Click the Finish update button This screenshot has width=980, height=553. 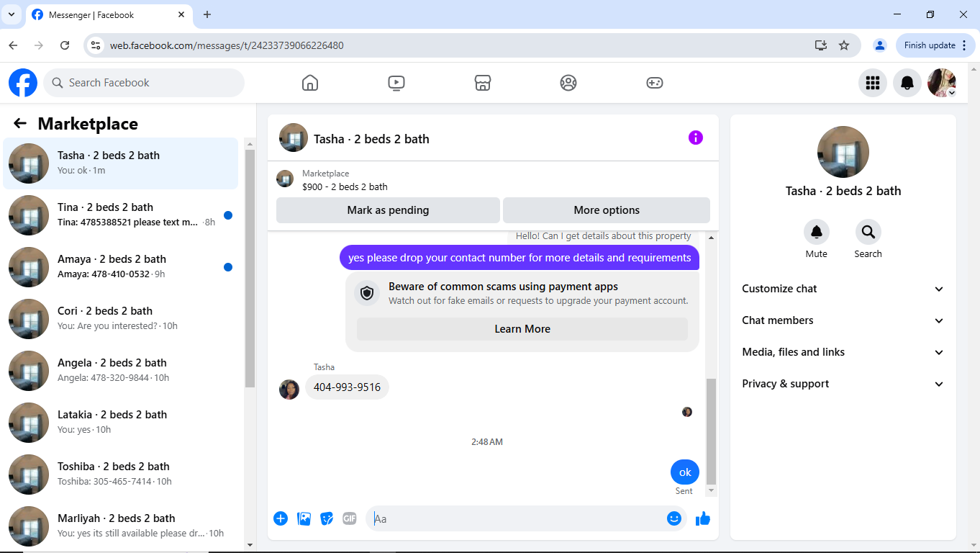[x=936, y=45]
